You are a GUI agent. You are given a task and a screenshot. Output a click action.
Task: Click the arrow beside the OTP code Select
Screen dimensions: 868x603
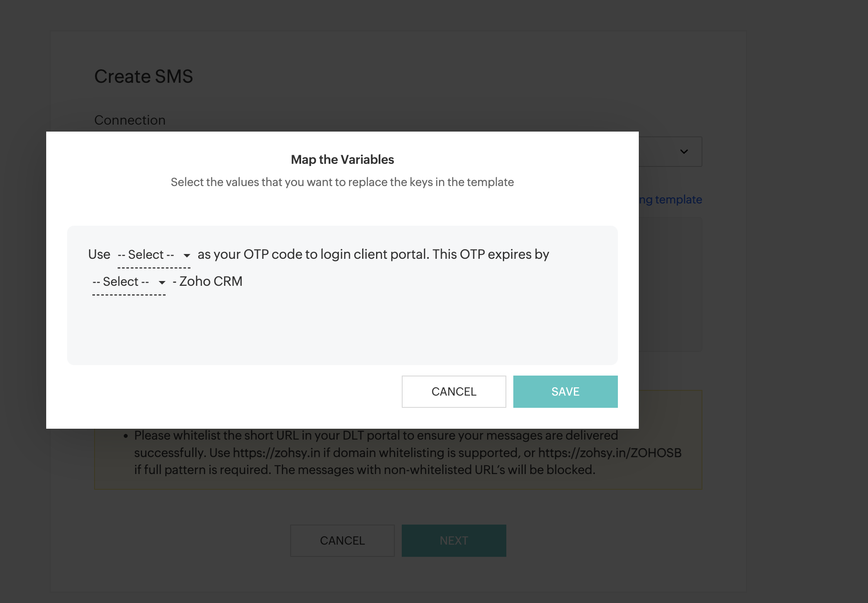[x=187, y=255]
